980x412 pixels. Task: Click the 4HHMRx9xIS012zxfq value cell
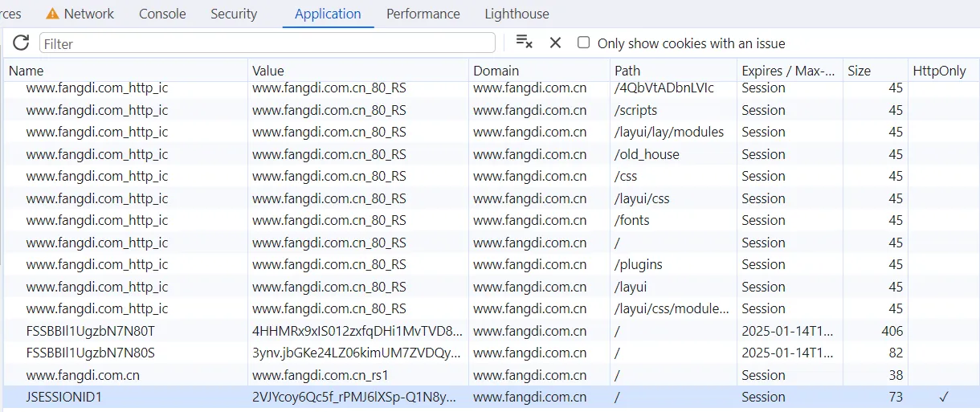tap(357, 331)
